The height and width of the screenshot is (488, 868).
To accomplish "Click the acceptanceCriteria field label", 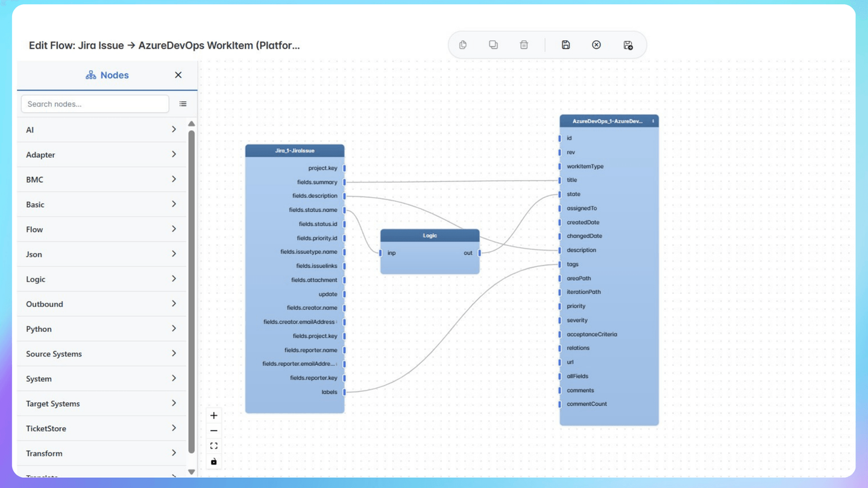I will pos(592,334).
